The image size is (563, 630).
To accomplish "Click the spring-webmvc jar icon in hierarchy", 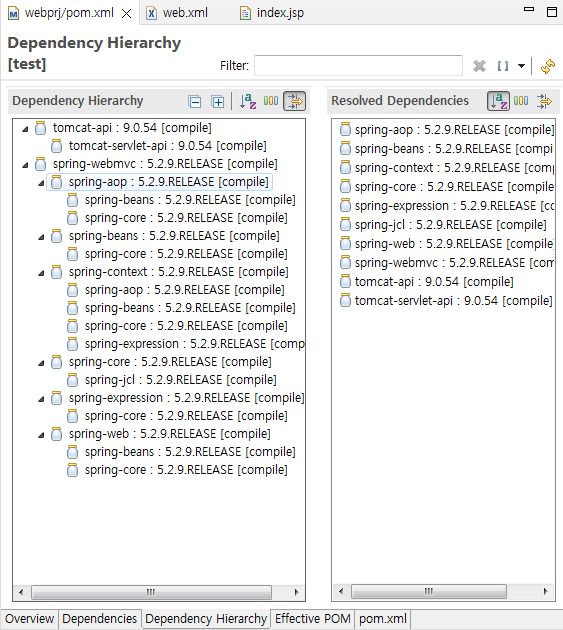I will click(40, 164).
